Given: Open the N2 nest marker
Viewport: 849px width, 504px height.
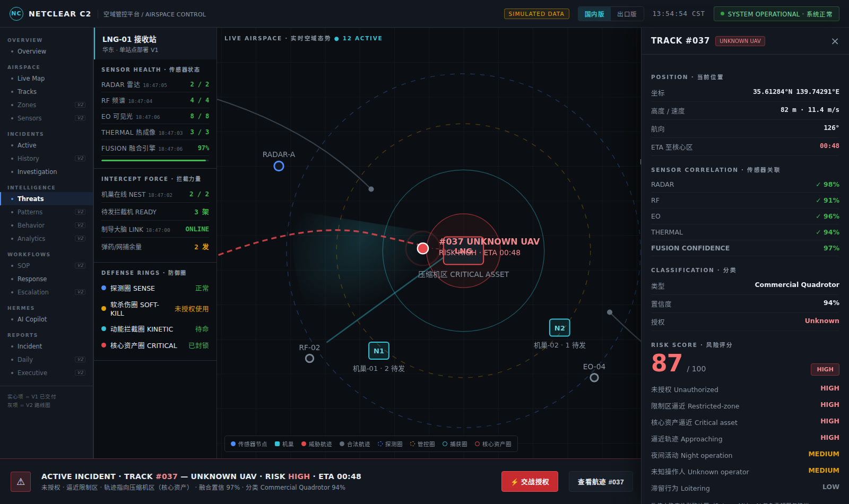Looking at the screenshot, I should [560, 328].
